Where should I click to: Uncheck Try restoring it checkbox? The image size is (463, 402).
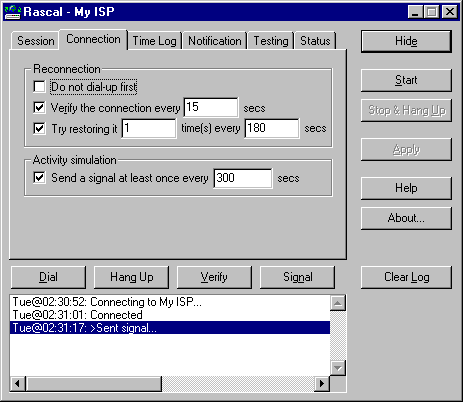(x=39, y=128)
